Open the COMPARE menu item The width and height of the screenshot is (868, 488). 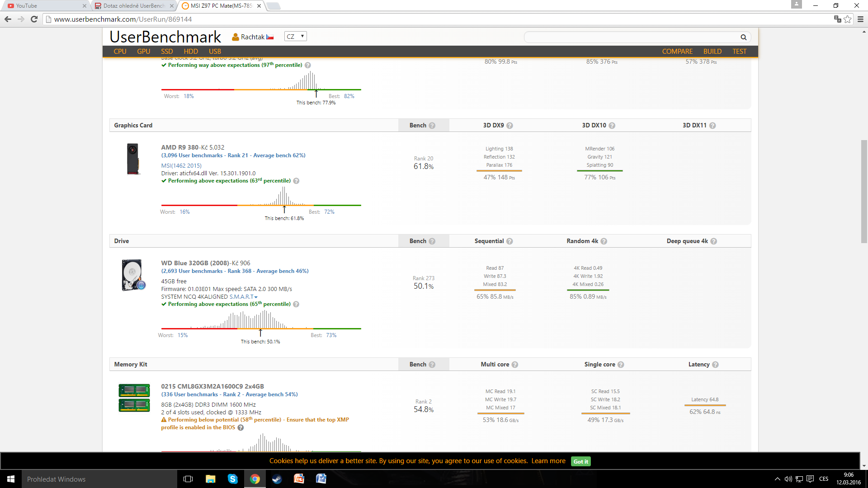click(677, 52)
